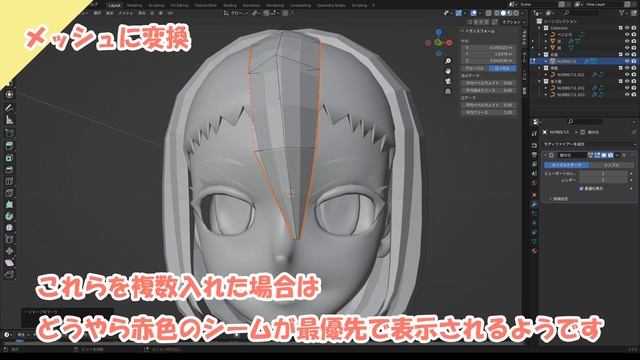This screenshot has width=640, height=360.
Task: Toggle 最適化表示 checkbox in modifier
Action: pyautogui.click(x=581, y=189)
